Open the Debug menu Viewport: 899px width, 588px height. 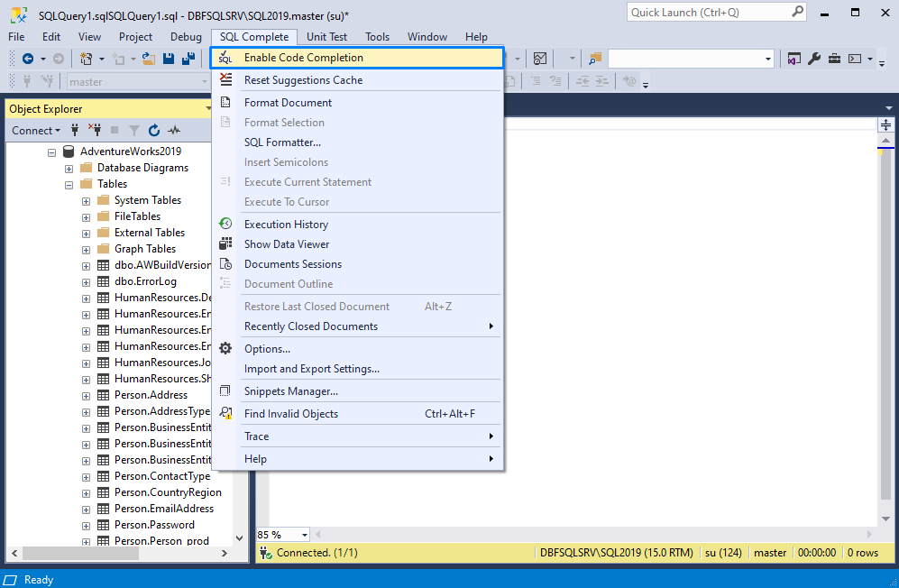click(186, 37)
